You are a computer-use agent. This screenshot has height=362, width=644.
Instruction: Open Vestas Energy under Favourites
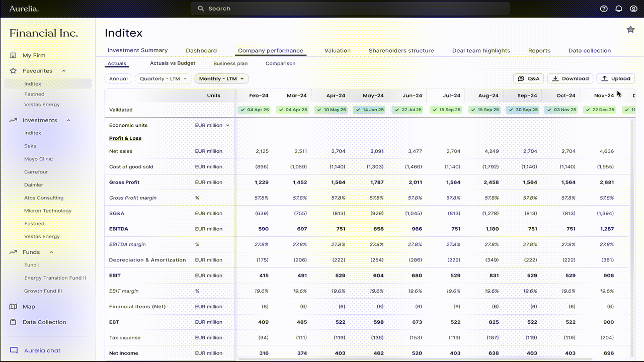(42, 105)
